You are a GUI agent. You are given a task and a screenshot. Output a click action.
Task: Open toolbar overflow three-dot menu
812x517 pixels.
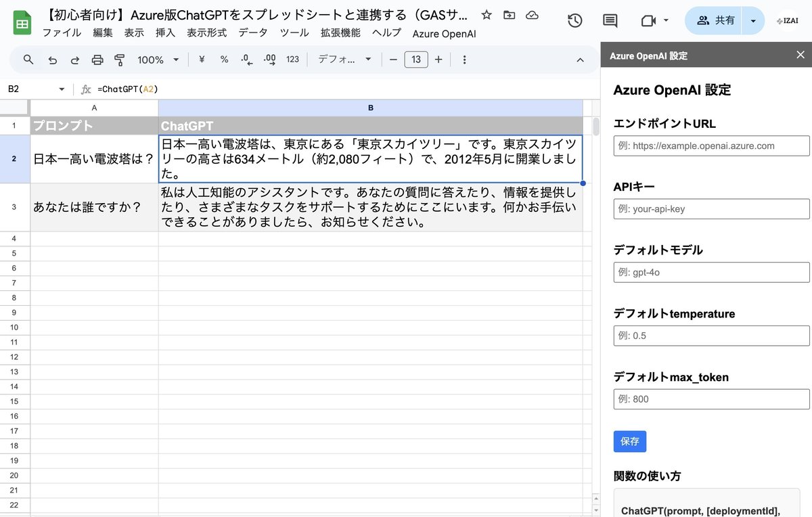[x=464, y=60]
